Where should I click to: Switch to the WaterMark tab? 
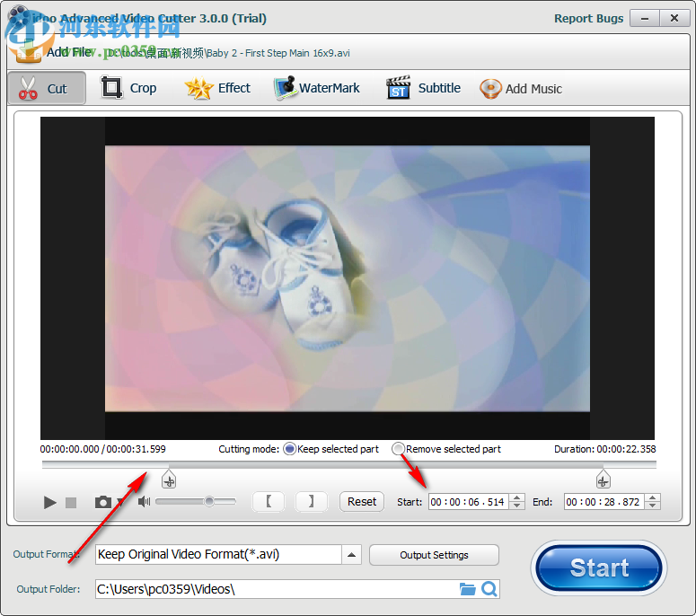tap(316, 88)
